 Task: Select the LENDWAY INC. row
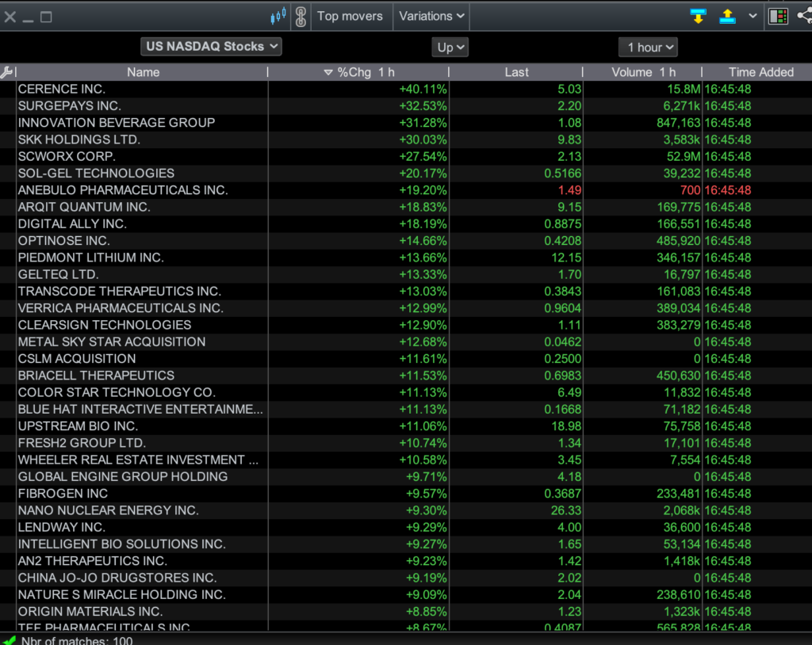[x=406, y=528]
